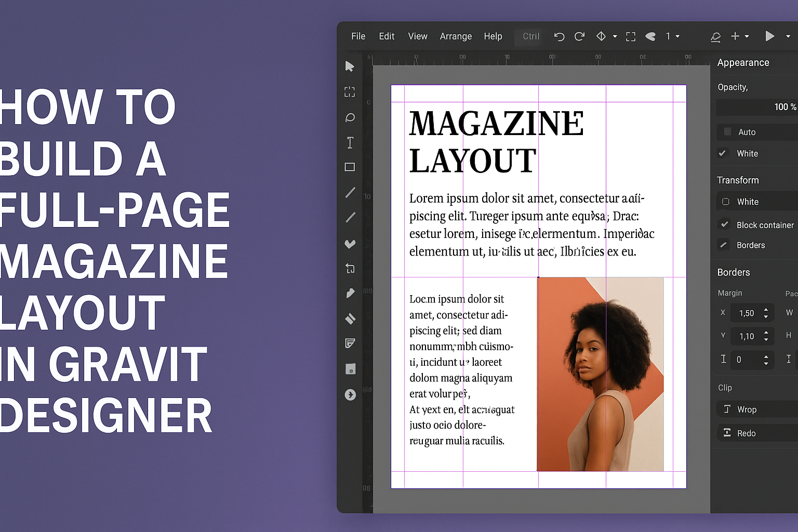Viewport: 798px width, 532px height.
Task: Toggle the White checkbox under Transform
Action: pyautogui.click(x=726, y=202)
